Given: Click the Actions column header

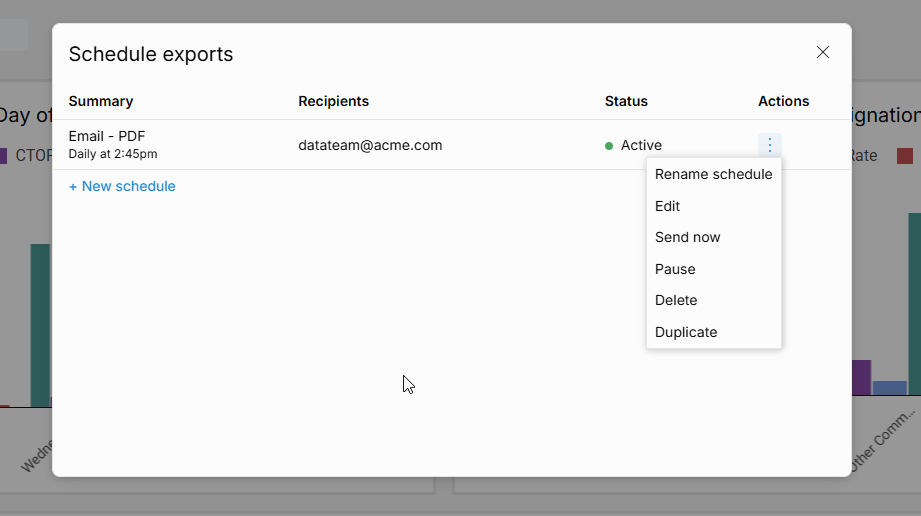Looking at the screenshot, I should click(783, 101).
